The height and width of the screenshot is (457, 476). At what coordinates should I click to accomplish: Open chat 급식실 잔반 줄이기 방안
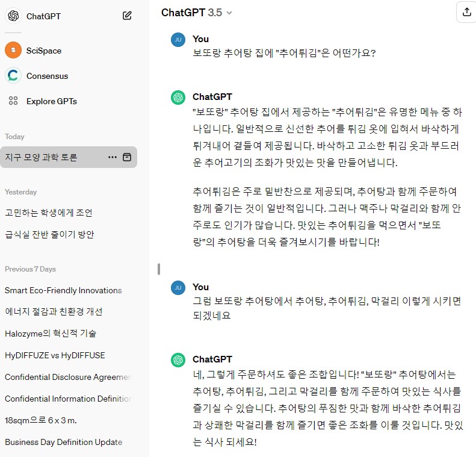[49, 234]
